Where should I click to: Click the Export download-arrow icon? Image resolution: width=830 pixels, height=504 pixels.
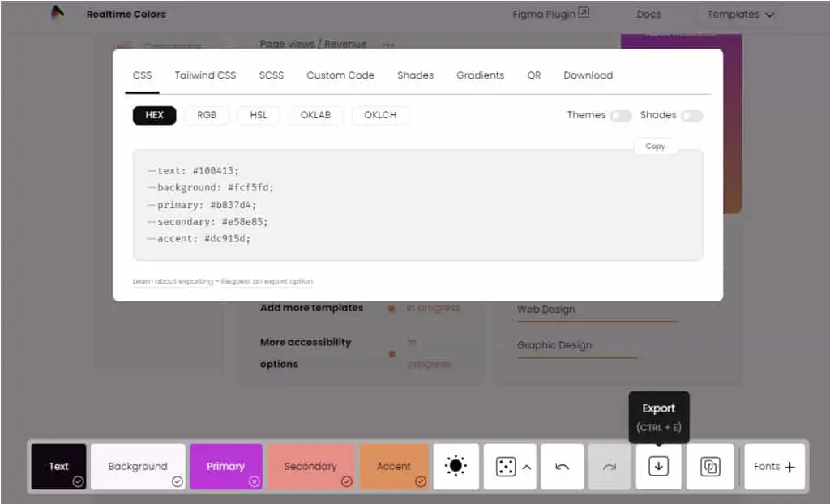658,467
